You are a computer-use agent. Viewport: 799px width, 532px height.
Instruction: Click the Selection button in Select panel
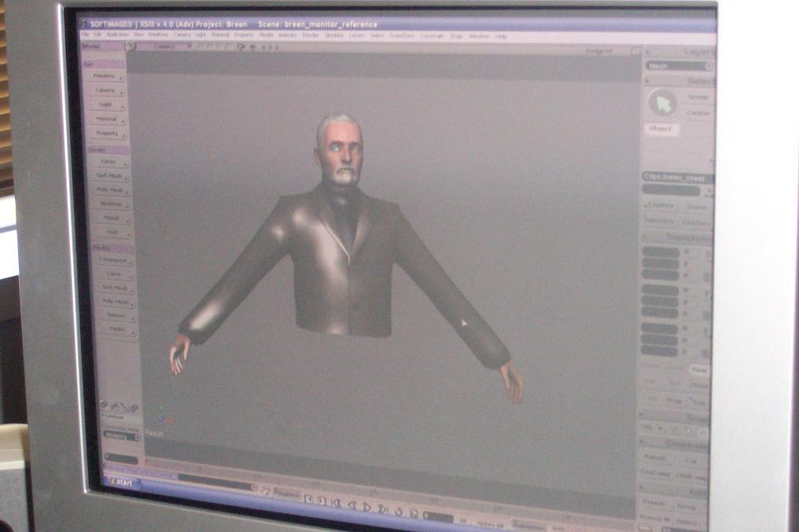point(659,221)
